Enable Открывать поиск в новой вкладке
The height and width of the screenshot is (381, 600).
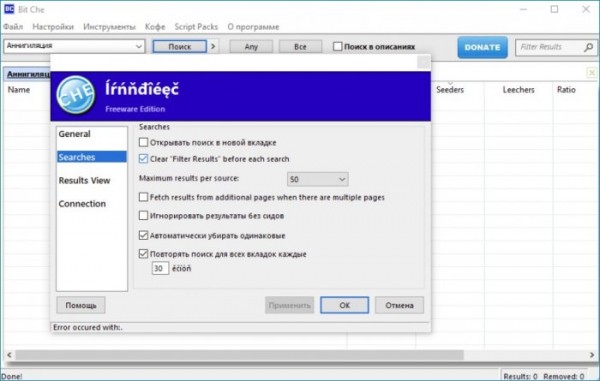tap(143, 142)
